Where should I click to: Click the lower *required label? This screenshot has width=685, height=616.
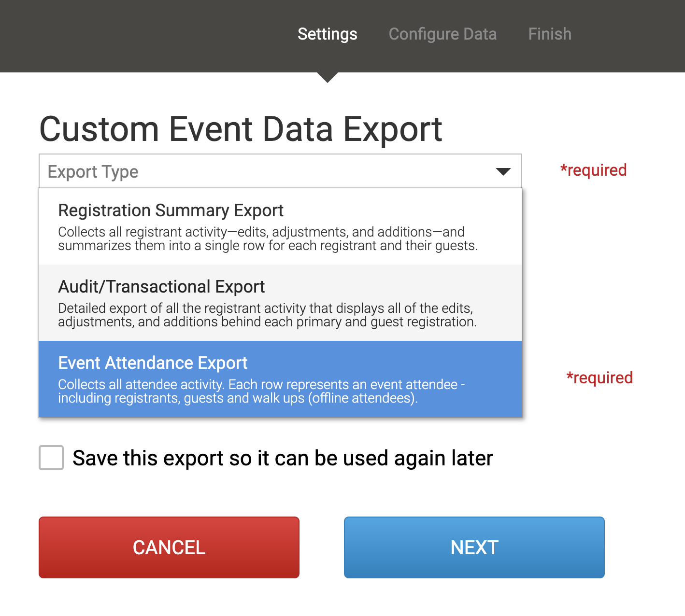[599, 378]
